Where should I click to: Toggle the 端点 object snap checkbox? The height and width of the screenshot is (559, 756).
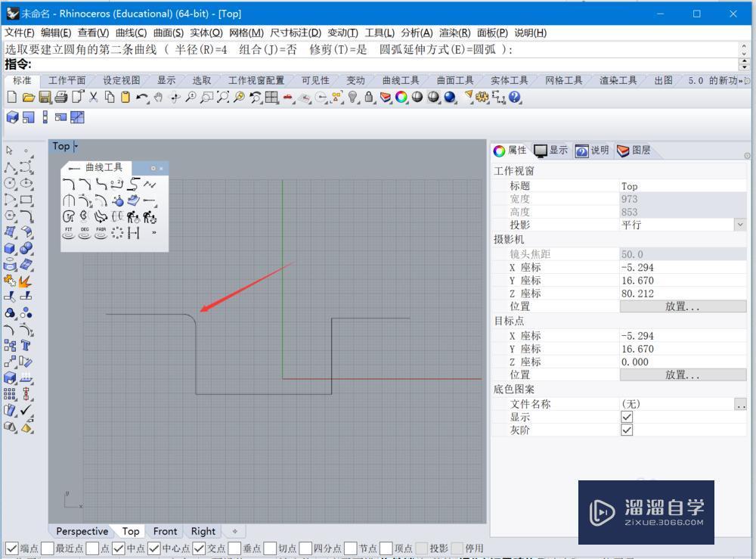tap(12, 548)
